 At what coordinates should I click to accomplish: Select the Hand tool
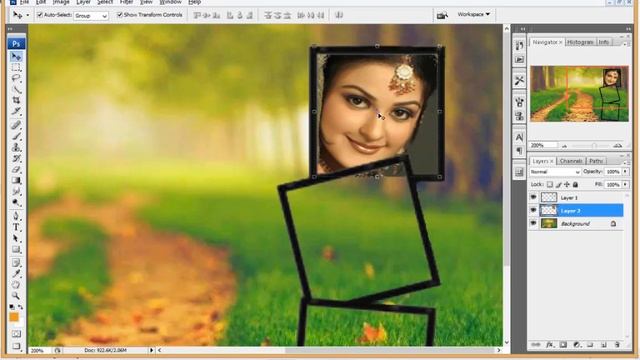tap(16, 284)
